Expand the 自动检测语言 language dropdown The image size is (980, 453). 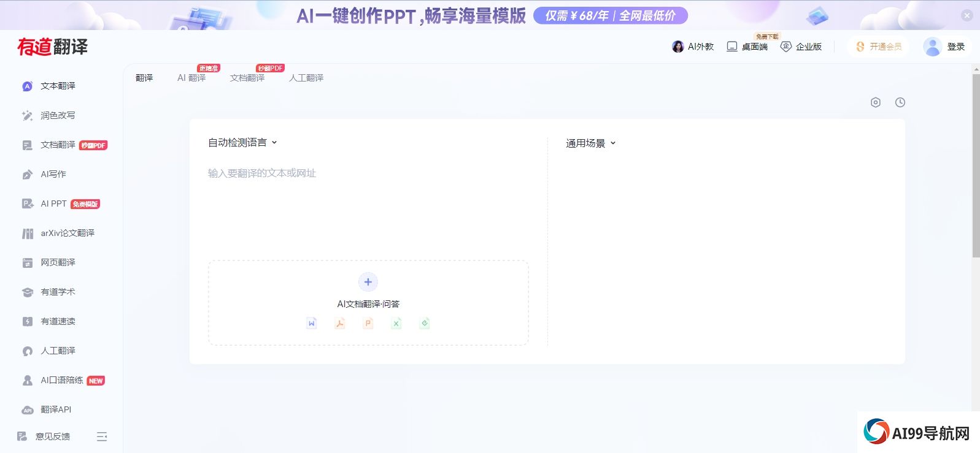243,142
